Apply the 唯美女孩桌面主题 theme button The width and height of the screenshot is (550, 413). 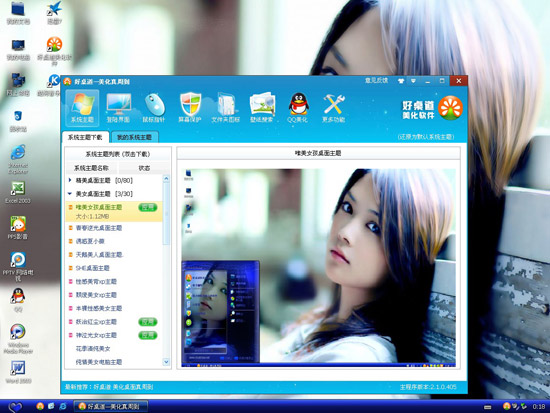coord(148,207)
